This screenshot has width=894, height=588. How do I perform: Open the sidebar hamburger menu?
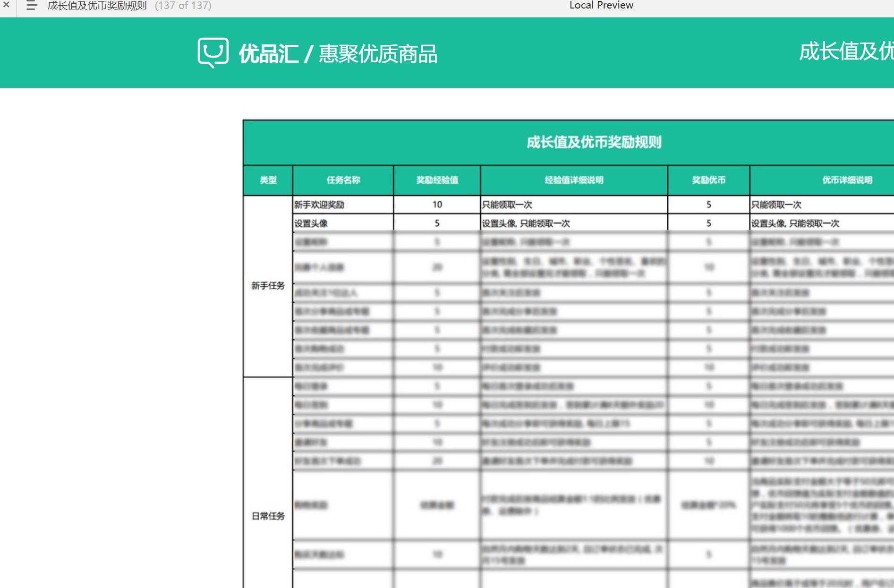(31, 6)
